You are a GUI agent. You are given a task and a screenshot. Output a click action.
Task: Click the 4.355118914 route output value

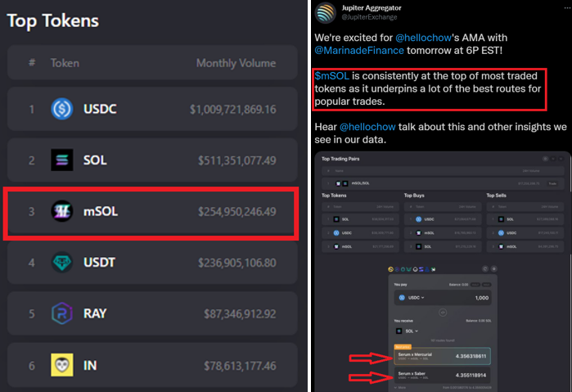[x=471, y=375]
